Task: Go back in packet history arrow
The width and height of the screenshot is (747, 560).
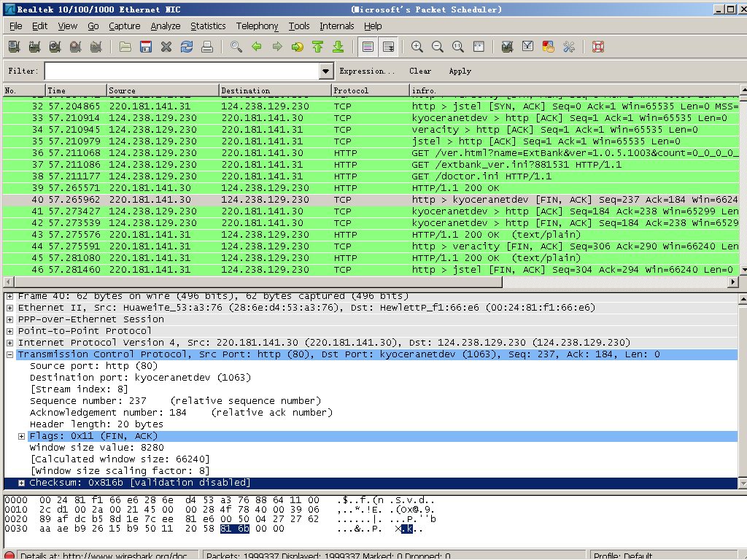Action: click(x=257, y=47)
